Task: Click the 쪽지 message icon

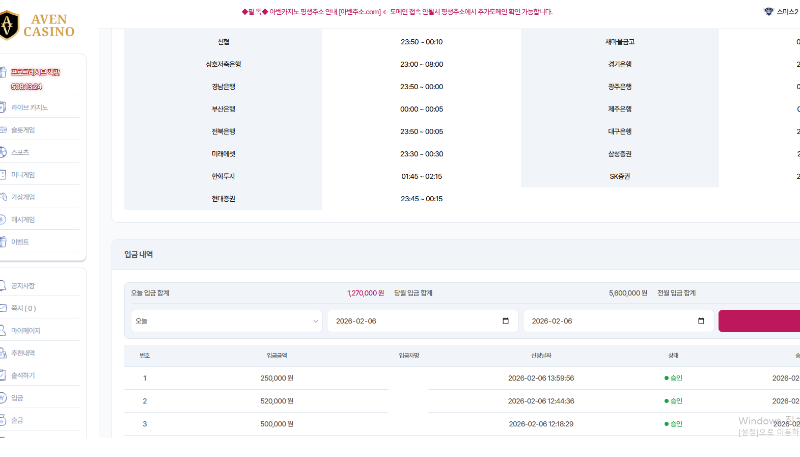Action: click(3, 308)
